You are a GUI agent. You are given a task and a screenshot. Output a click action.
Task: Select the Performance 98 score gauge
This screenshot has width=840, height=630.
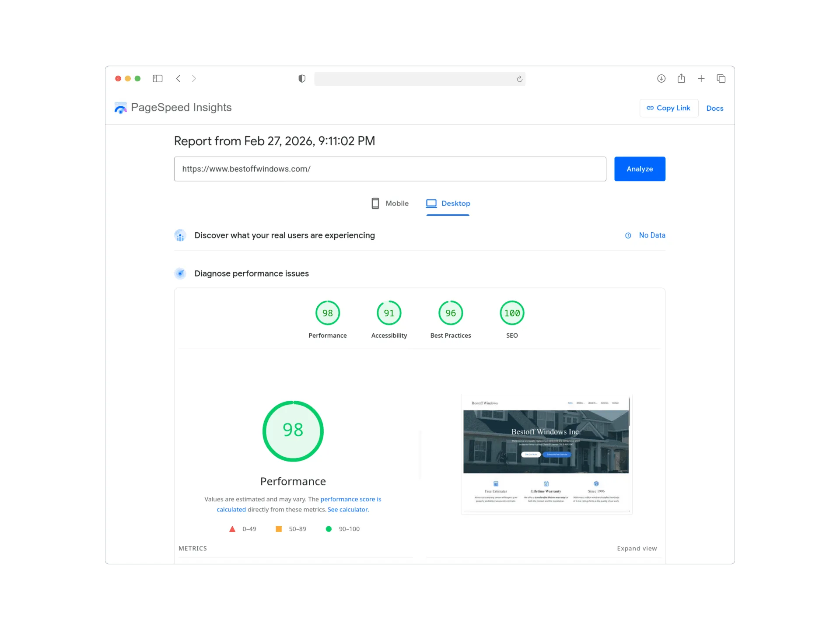(x=328, y=313)
